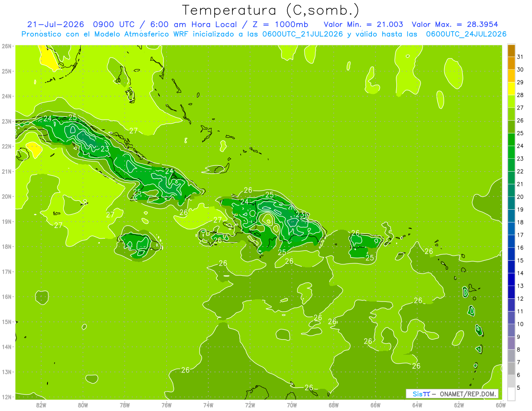
Task: Select the "80W" longitude axis label
Action: [x=83, y=405]
